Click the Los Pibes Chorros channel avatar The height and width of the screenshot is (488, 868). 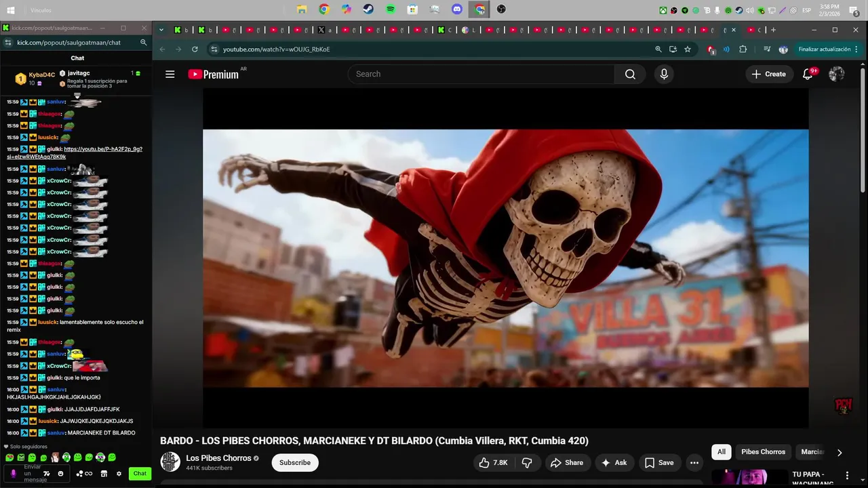coord(170,462)
